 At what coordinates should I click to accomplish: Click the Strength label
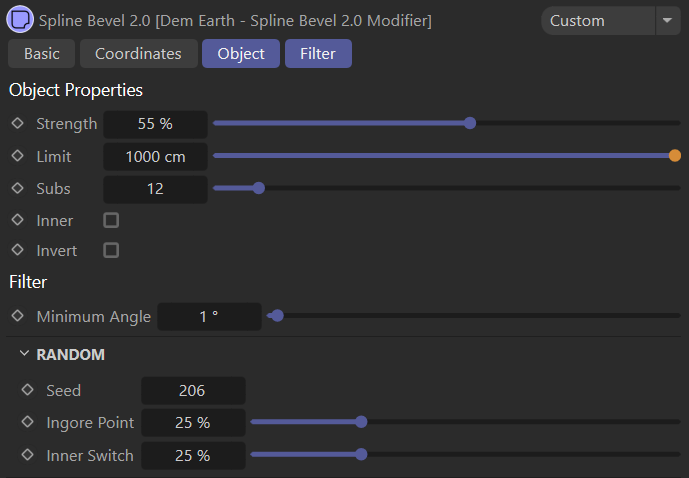(66, 124)
